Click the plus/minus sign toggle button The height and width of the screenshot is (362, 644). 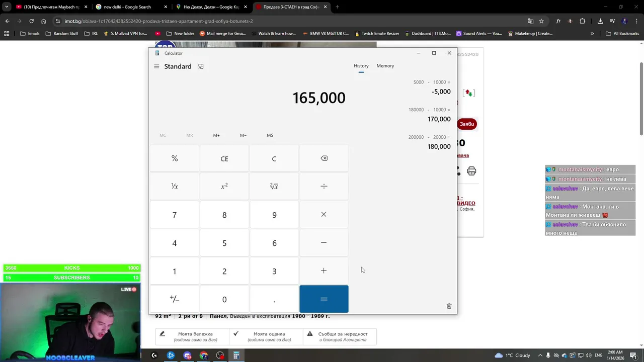(x=175, y=299)
